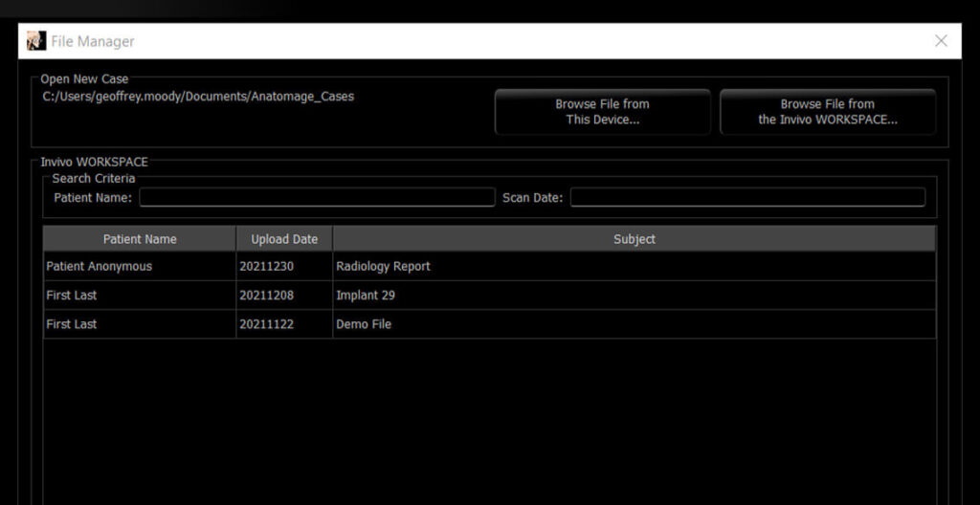Click the 20211230 upload date cell
Viewport: 980px width, 505px height.
266,267
